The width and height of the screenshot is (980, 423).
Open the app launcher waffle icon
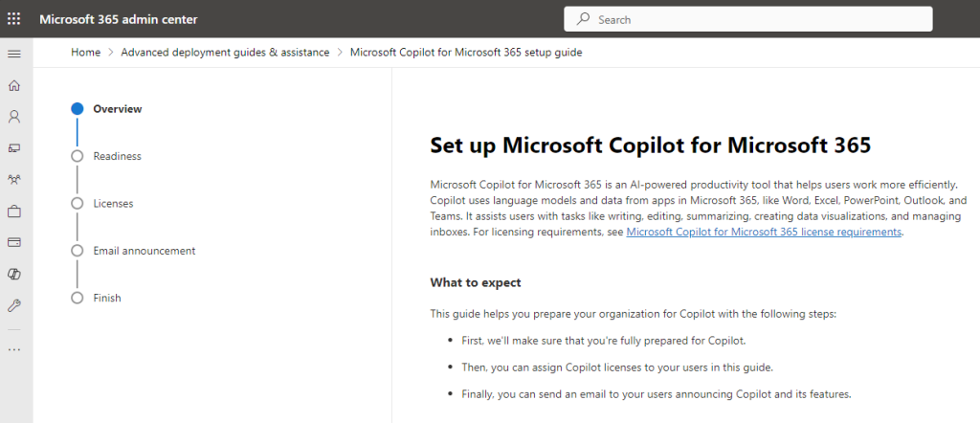coord(13,19)
